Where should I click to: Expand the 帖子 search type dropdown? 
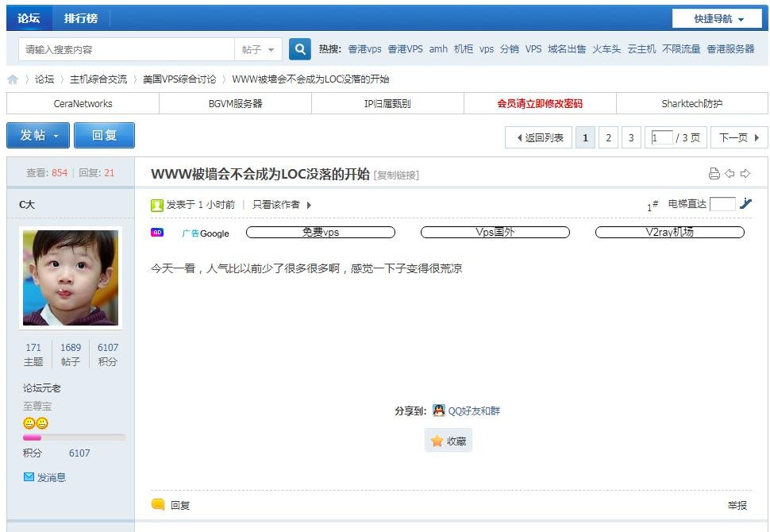coord(259,49)
